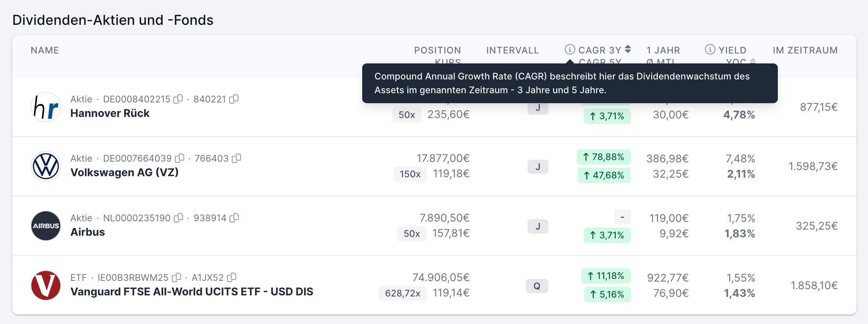Click the Vanguard quarterly interval badge Q

[x=537, y=286]
